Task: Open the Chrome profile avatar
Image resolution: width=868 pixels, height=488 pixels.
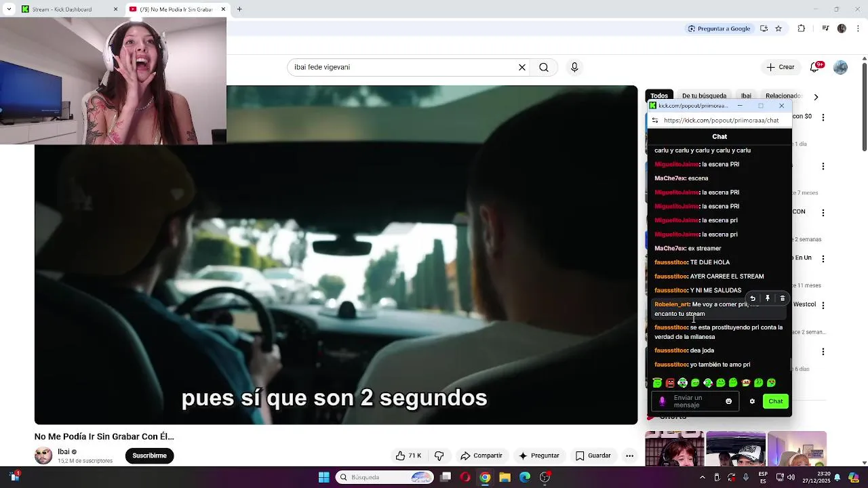Action: point(842,28)
